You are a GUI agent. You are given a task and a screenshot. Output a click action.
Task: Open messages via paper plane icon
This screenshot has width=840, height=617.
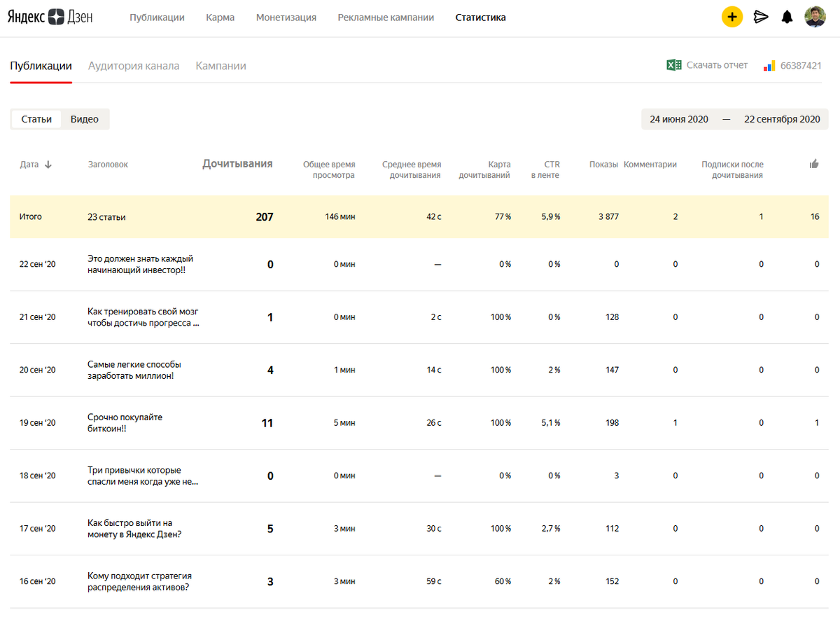point(761,17)
